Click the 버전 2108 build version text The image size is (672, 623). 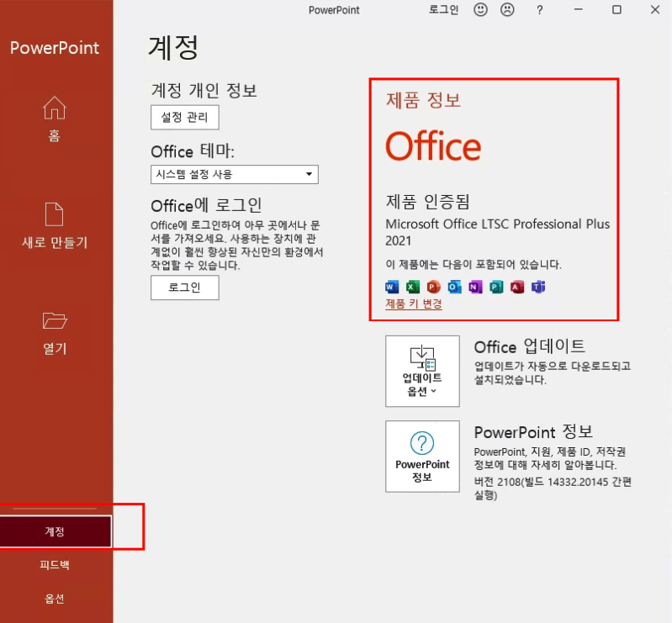[553, 488]
